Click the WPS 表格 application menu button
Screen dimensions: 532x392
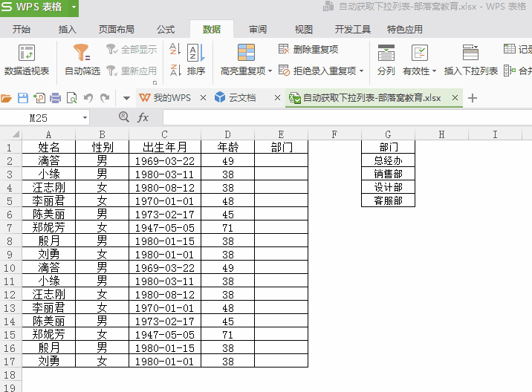[39, 7]
